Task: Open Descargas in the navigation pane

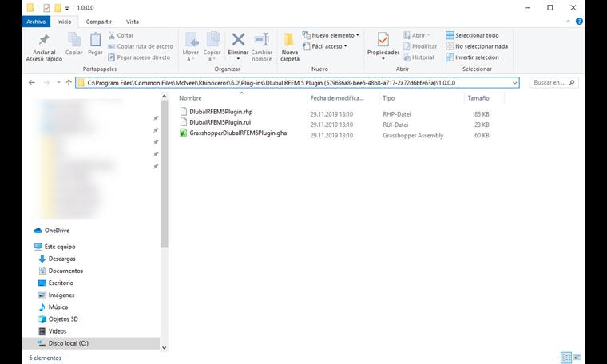Action: click(57, 259)
